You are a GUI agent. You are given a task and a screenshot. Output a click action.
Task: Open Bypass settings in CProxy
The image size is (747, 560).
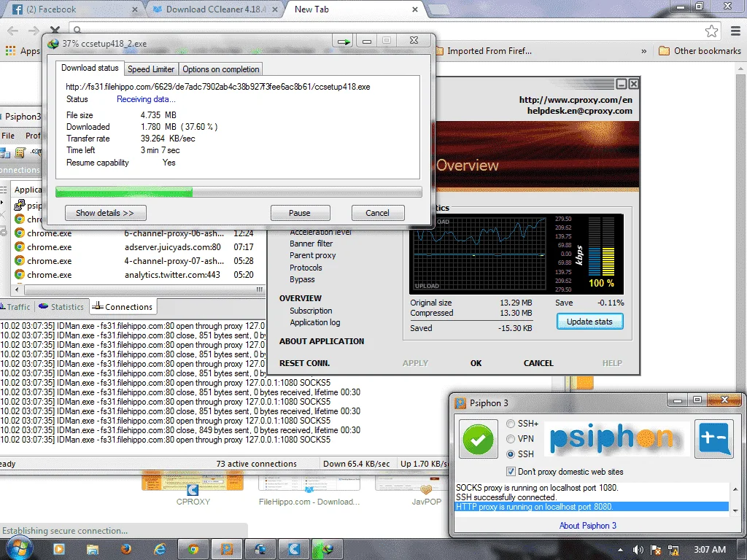(302, 279)
